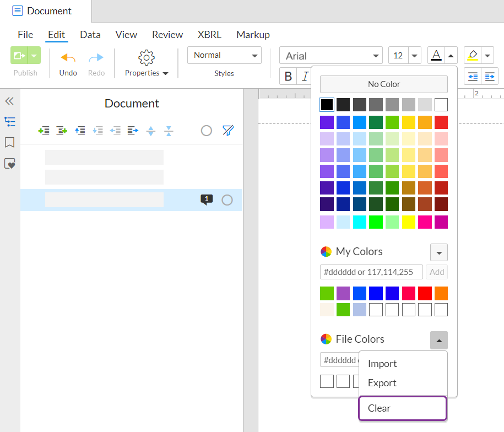The width and height of the screenshot is (504, 432).
Task: Open the highlight color dropdown arrow
Action: (487, 56)
